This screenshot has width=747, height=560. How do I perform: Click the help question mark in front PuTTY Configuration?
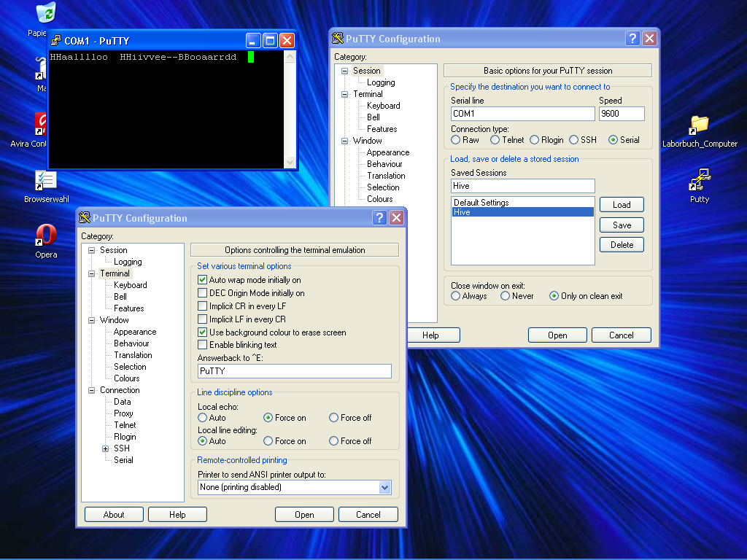tap(379, 217)
